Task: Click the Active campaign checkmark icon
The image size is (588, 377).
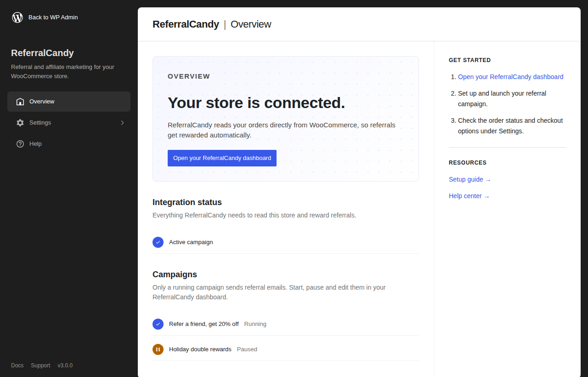Action: (x=158, y=242)
